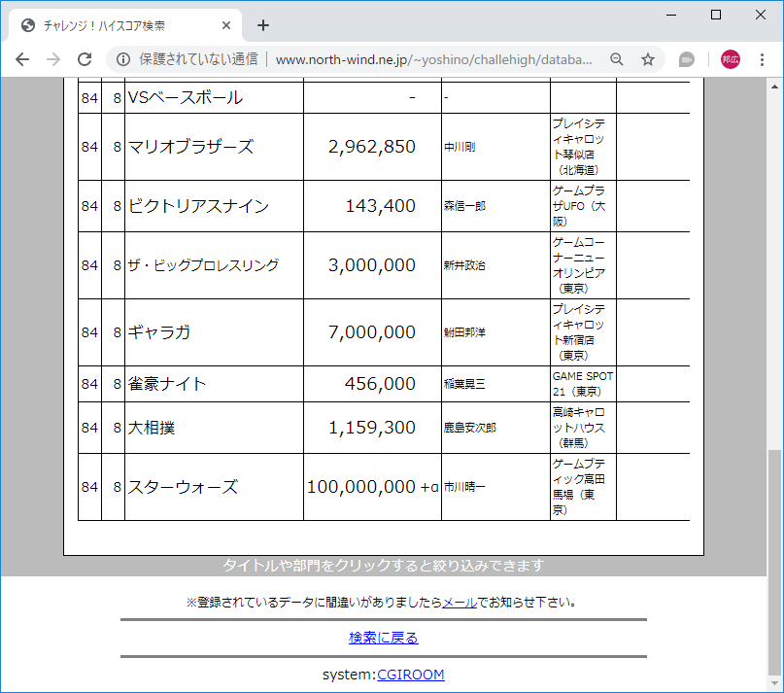Click the back navigation arrow
The width and height of the screenshot is (784, 693).
point(22,58)
